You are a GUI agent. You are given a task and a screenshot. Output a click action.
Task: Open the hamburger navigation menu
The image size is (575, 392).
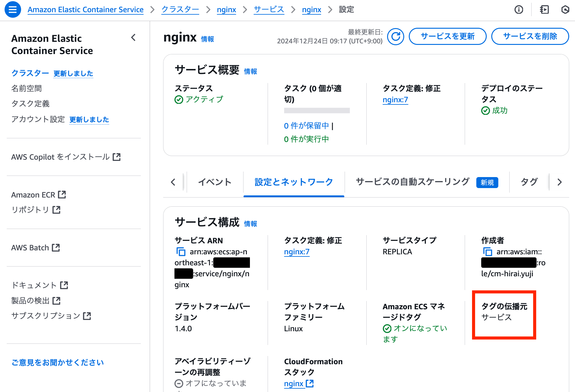tap(13, 9)
